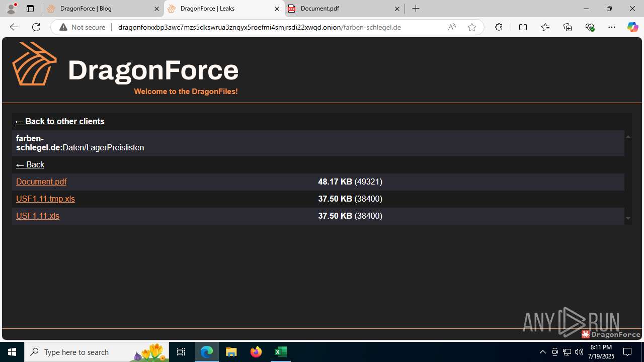Follow the Back to other clients link
Image resolution: width=644 pixels, height=362 pixels.
point(60,121)
